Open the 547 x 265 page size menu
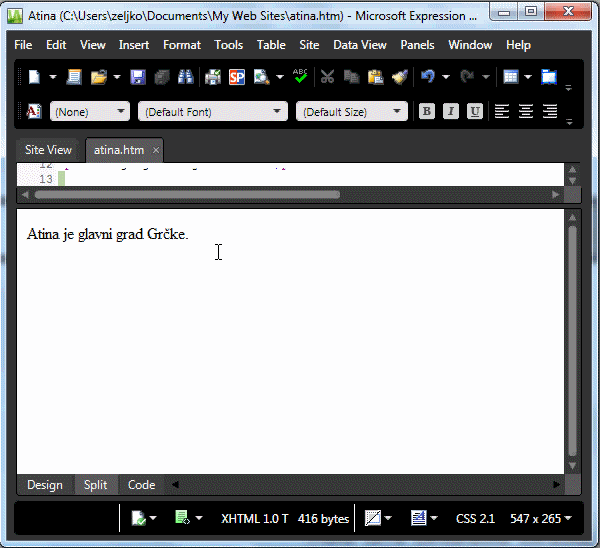 pyautogui.click(x=540, y=518)
